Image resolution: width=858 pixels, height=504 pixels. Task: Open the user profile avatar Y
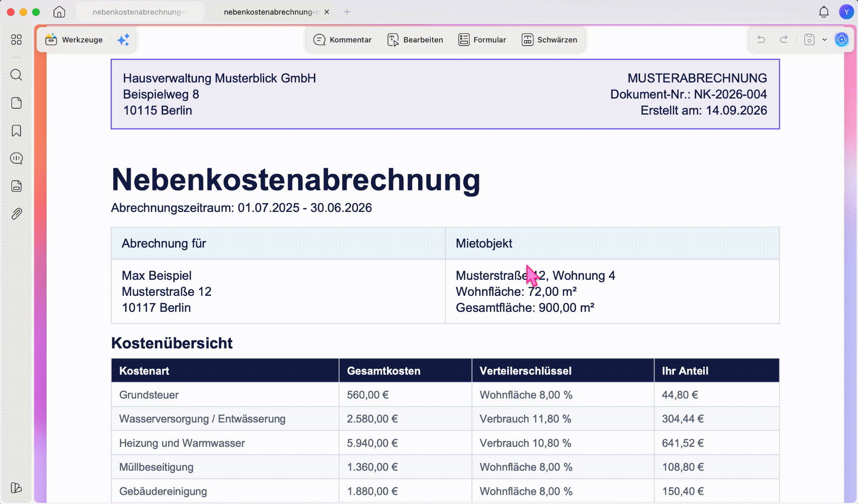coord(846,12)
